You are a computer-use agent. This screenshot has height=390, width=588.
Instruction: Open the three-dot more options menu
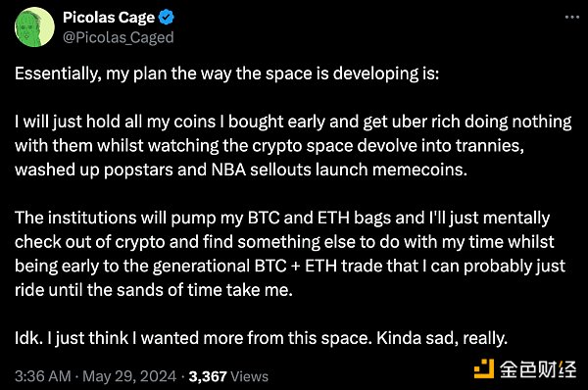click(x=572, y=18)
